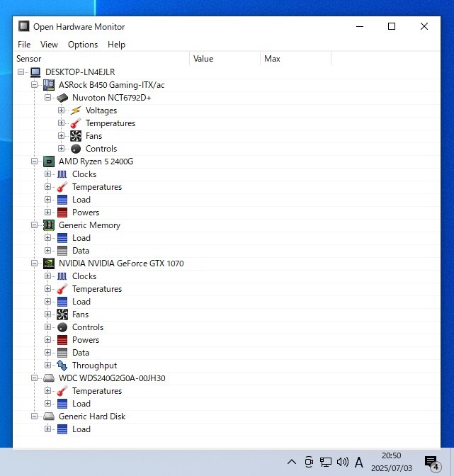The width and height of the screenshot is (454, 476).
Task: Click the volume speaker tray icon
Action: (342, 462)
